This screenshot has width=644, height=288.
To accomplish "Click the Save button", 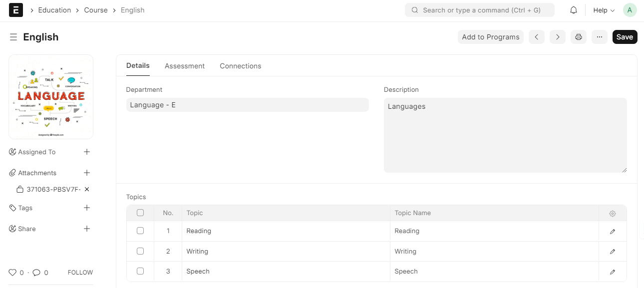I will pos(625,37).
